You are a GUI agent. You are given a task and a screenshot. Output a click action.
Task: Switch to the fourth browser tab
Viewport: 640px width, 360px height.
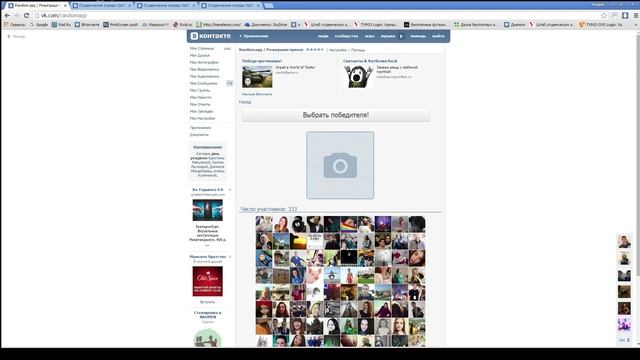click(231, 6)
